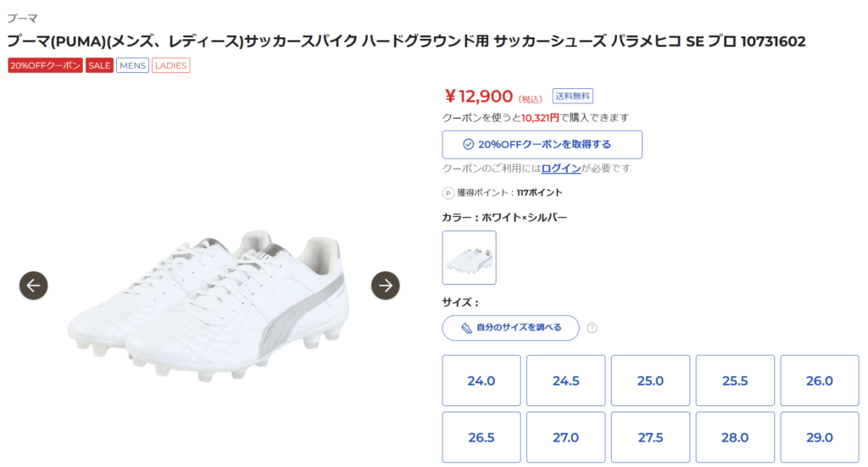The image size is (868, 467).
Task: Select shoe size 25.5
Action: 735,381
